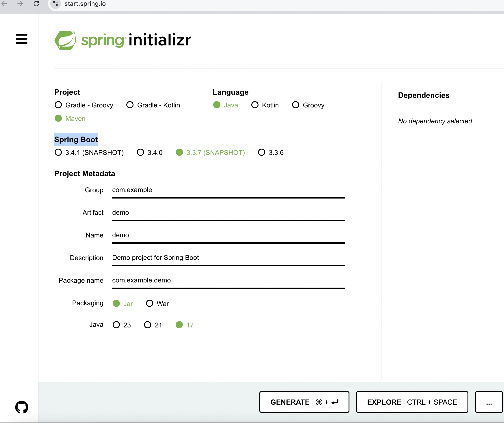504x423 pixels.
Task: Click the highlighted Spring Boot heading
Action: (x=76, y=140)
